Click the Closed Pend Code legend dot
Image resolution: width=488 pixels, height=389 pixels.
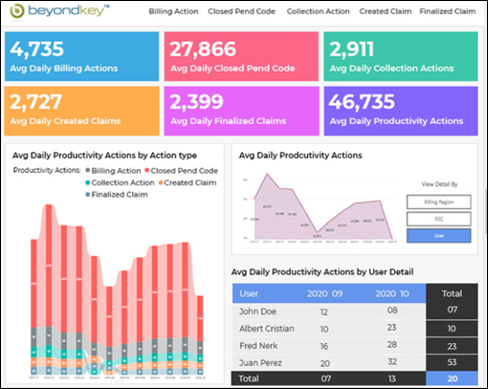click(x=147, y=170)
